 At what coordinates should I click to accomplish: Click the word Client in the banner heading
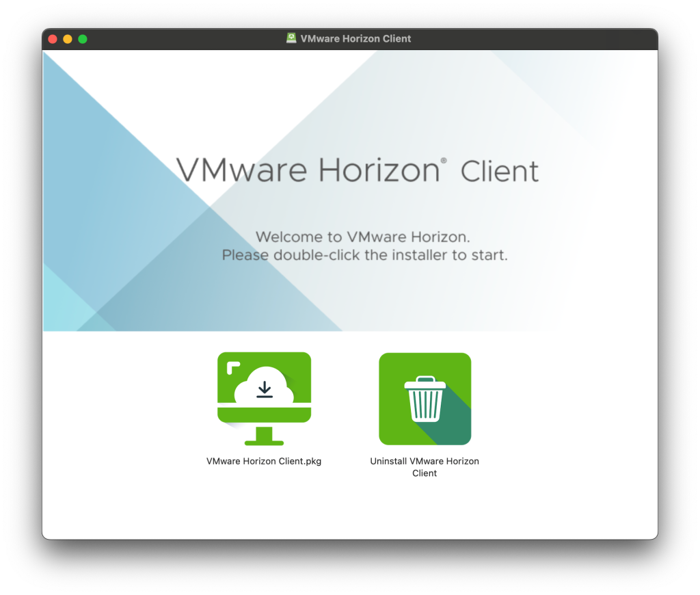tap(500, 171)
